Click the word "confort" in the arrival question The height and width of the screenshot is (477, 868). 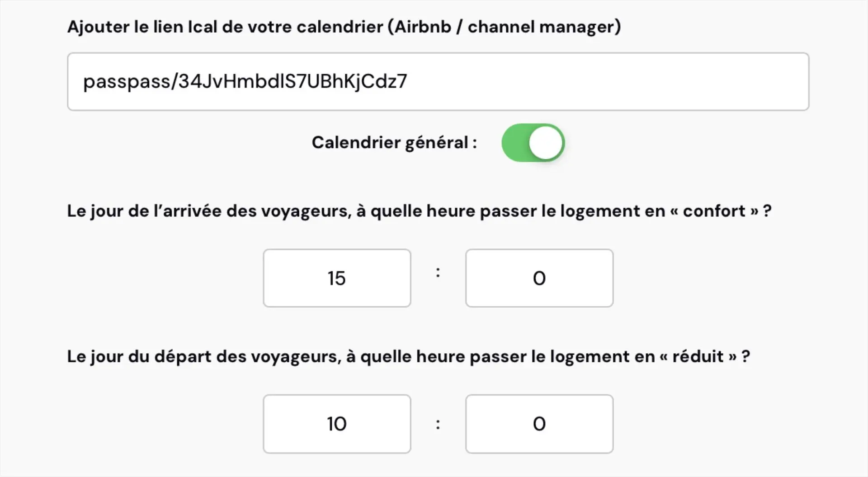[x=714, y=211]
